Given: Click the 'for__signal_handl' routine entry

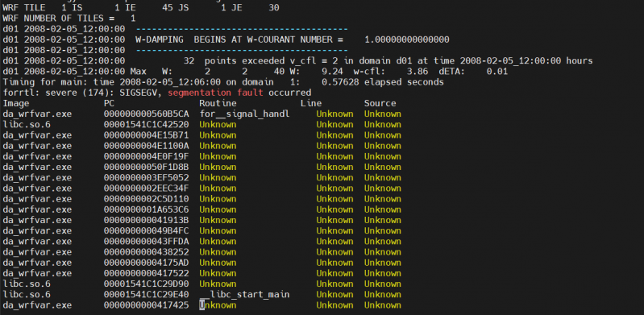Looking at the screenshot, I should pos(245,114).
